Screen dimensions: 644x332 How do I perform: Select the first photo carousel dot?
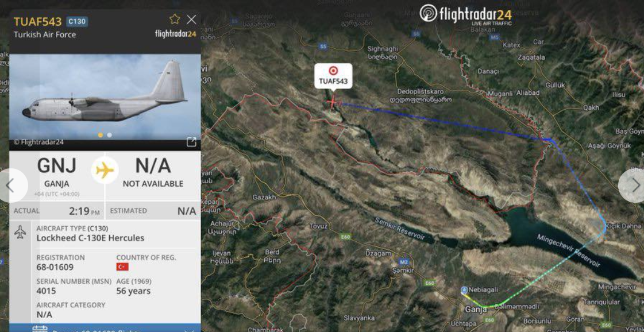(101, 135)
